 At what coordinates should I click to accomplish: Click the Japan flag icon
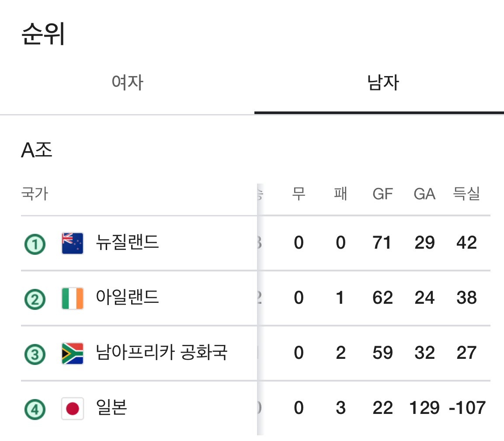(73, 409)
